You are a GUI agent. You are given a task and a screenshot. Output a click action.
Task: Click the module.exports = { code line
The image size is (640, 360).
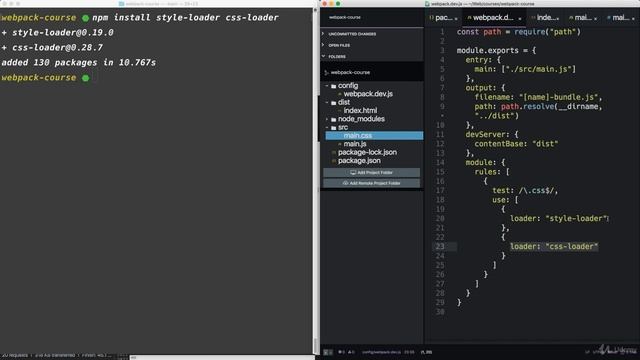496,51
